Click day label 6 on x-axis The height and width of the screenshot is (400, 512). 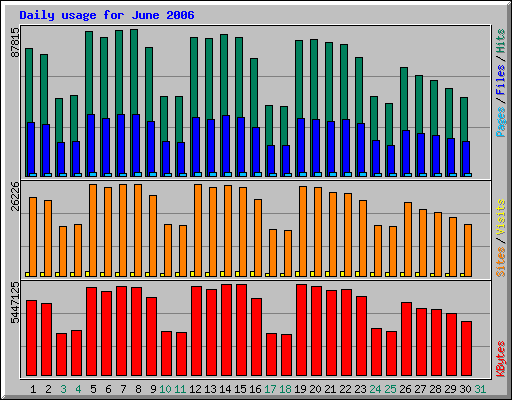pos(108,389)
